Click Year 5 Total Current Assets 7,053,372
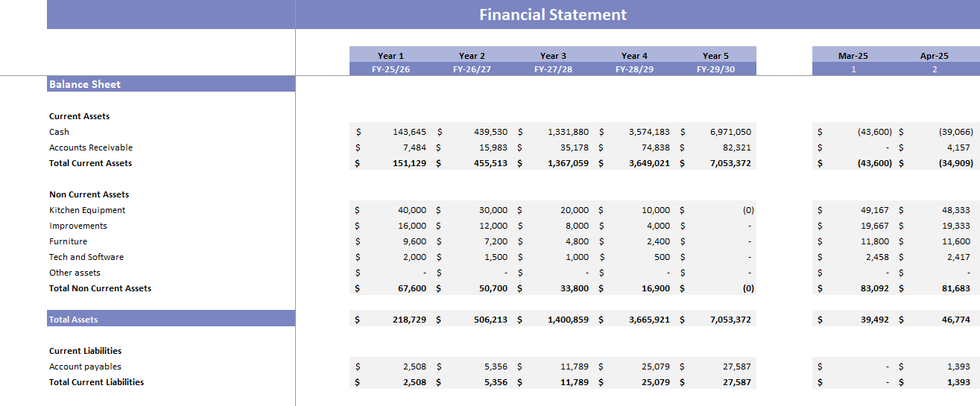The image size is (980, 406). click(730, 163)
